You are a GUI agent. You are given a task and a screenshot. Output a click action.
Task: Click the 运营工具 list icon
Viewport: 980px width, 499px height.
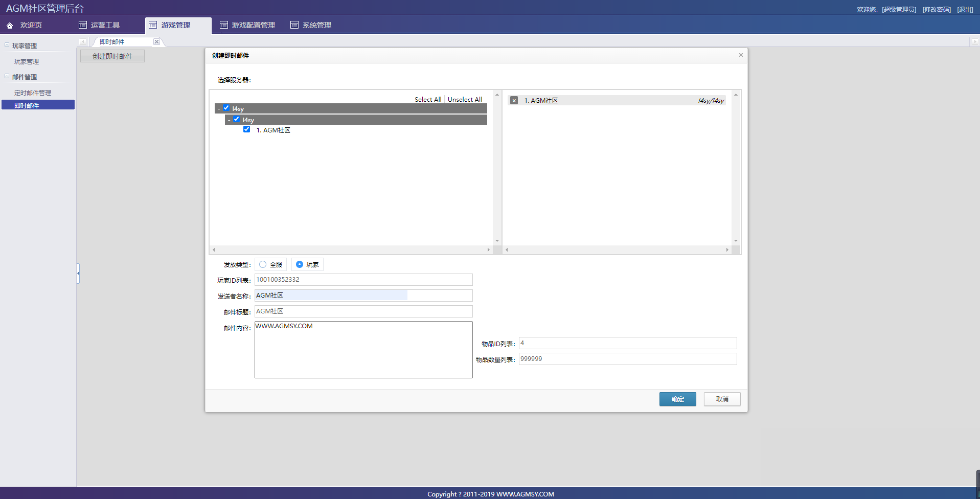[83, 25]
